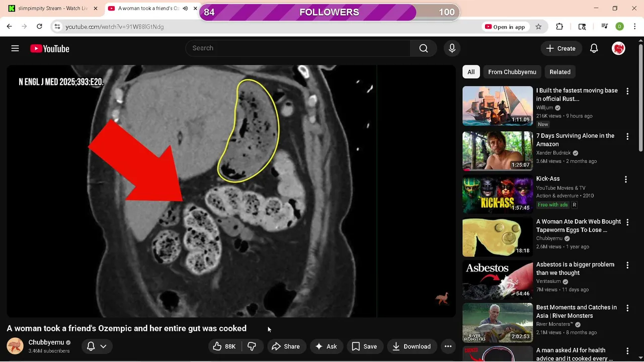Select the Related filter chip

(x=560, y=72)
